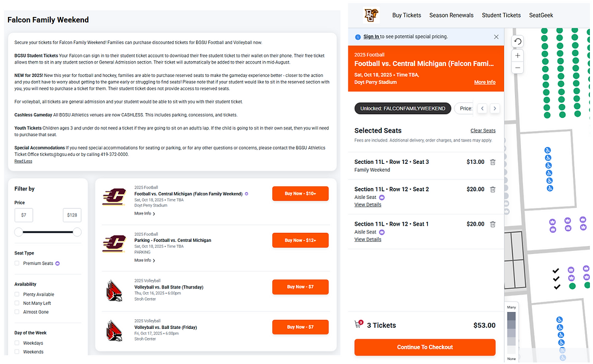Tick the Weekdays filter checkbox
Viewport: 593px width, 364px height.
tap(17, 343)
